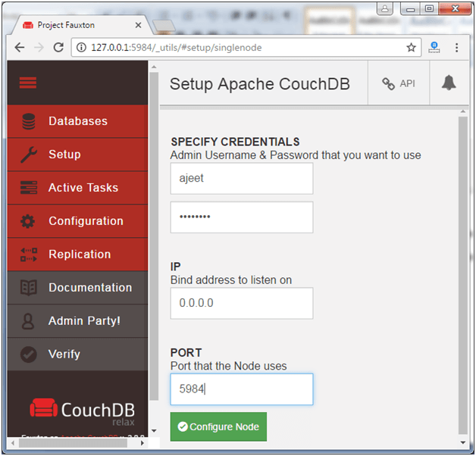Click the Databases stack icon
This screenshot has width=476, height=456.
click(x=29, y=121)
